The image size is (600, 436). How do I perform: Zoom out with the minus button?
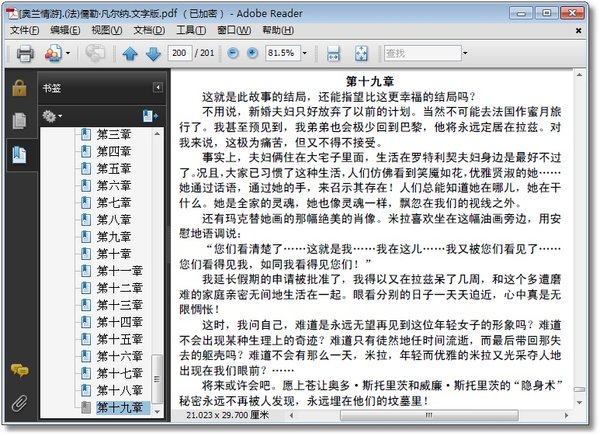pyautogui.click(x=233, y=53)
